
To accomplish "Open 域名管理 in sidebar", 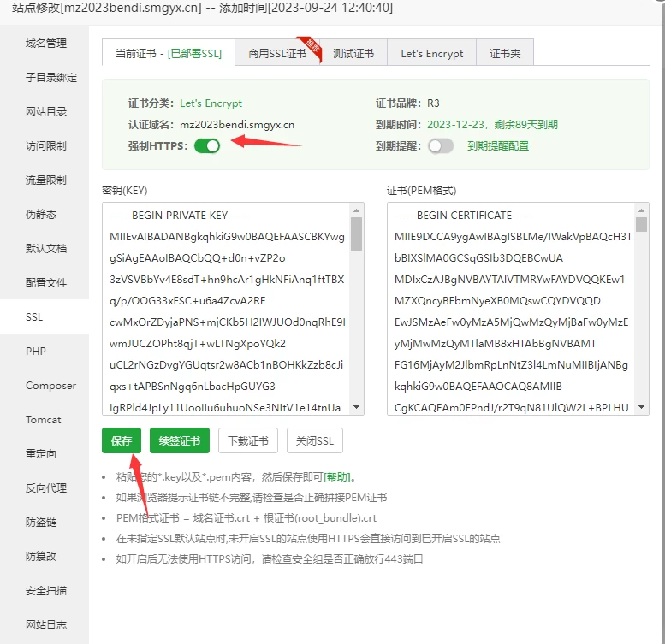I will [x=46, y=44].
